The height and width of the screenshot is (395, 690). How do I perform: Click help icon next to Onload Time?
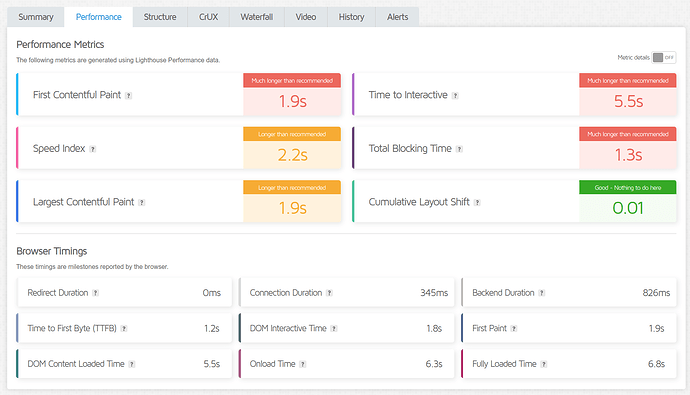(303, 364)
